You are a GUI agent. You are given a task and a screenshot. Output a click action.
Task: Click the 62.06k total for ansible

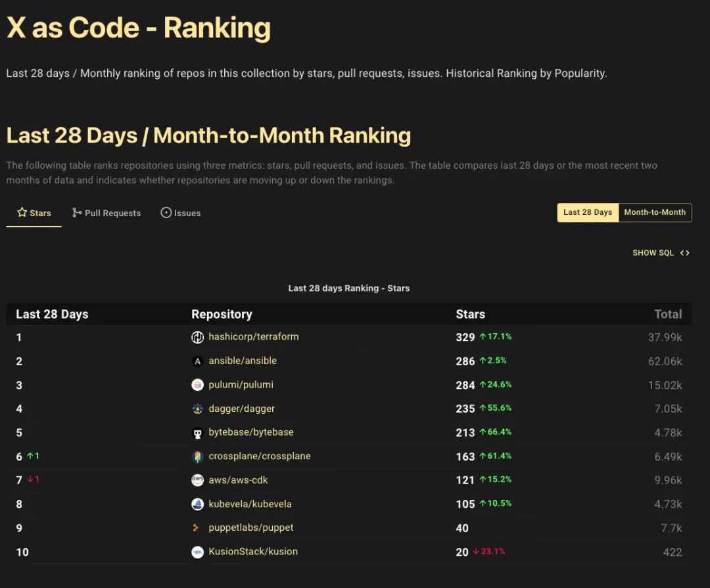[665, 361]
